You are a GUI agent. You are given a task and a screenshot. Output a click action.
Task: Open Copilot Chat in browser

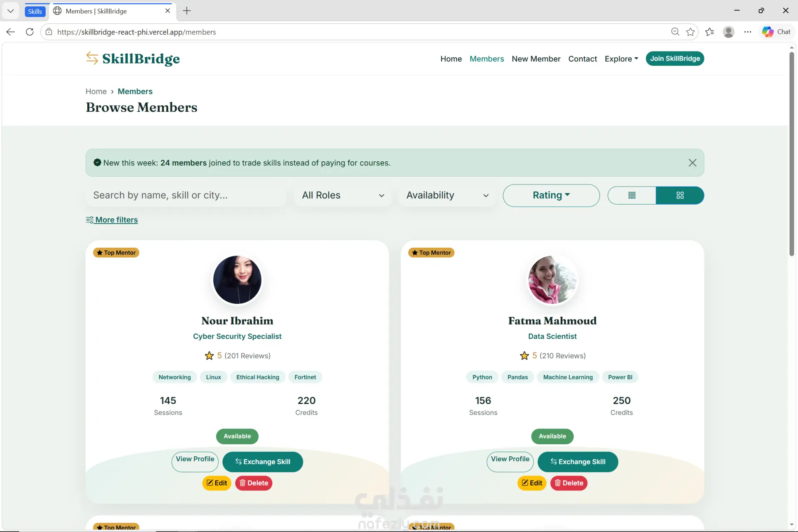(x=776, y=32)
